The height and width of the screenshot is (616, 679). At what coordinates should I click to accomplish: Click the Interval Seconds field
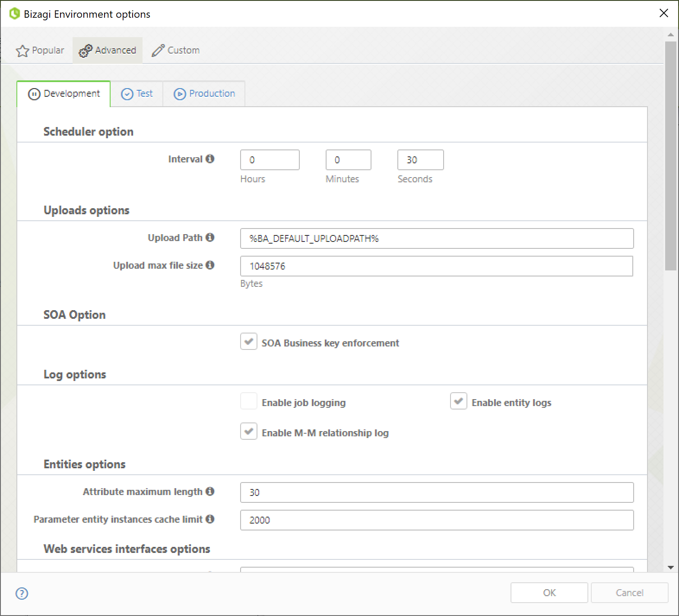click(x=421, y=160)
